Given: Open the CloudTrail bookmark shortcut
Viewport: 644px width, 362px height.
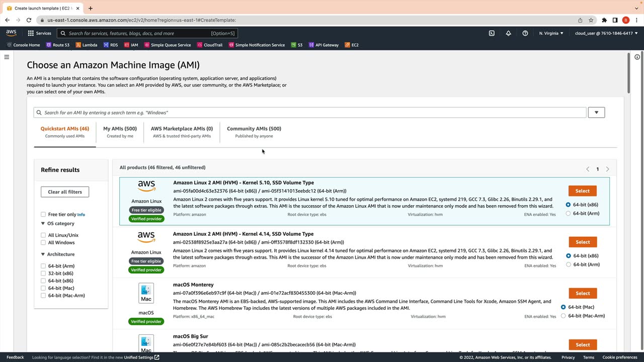Looking at the screenshot, I should tap(210, 45).
